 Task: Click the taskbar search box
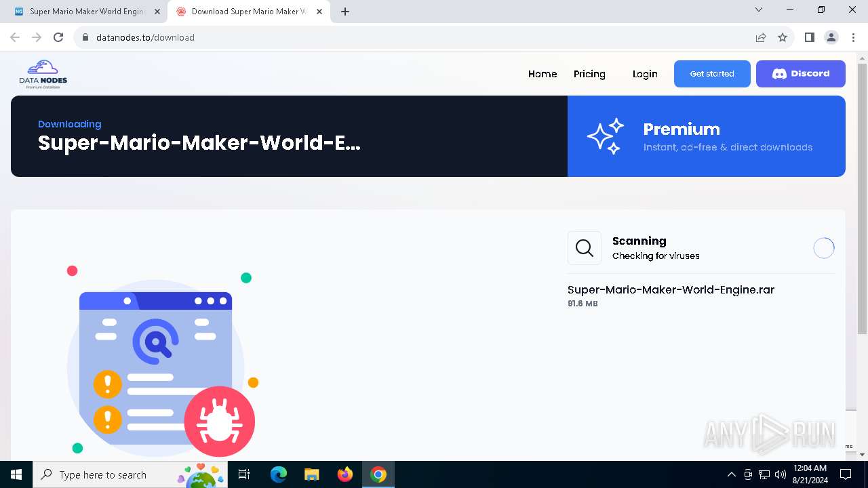[130, 474]
